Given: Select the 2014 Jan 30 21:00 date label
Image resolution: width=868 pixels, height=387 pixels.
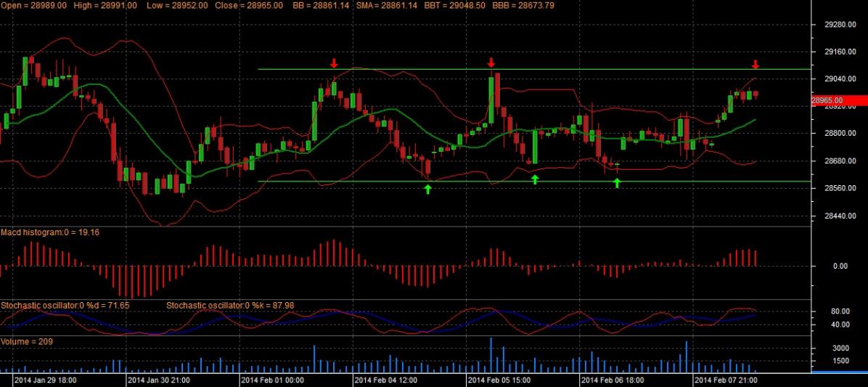Looking at the screenshot, I should (x=159, y=381).
